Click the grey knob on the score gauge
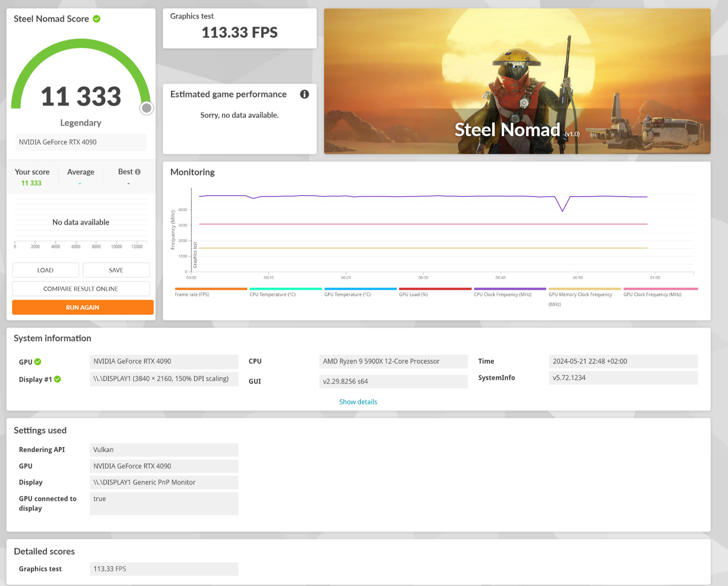Screen dimensions: 728x586 click(147, 108)
